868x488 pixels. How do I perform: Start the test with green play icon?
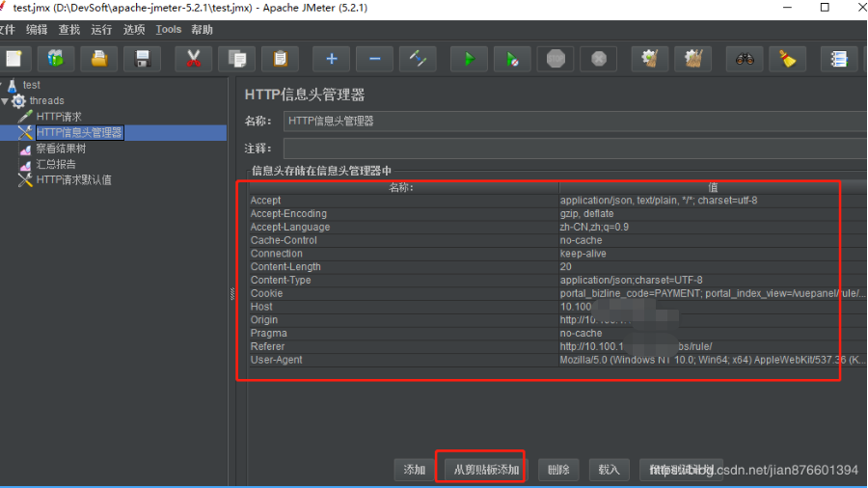[469, 59]
